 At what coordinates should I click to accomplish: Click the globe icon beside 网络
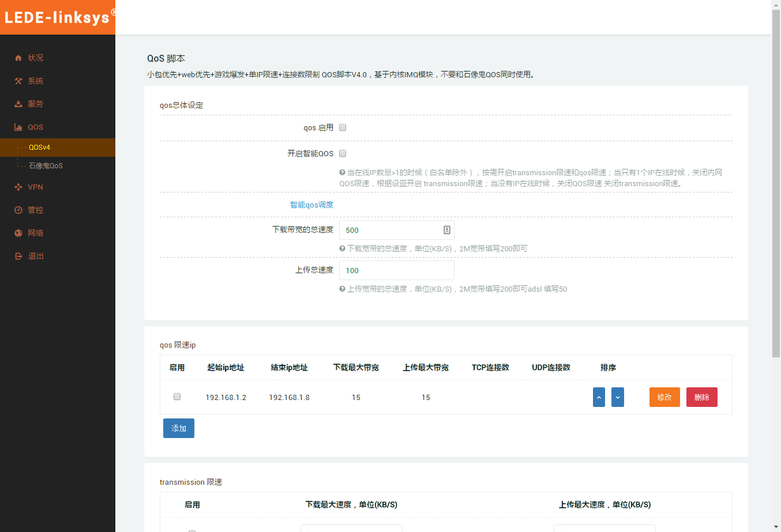(18, 233)
